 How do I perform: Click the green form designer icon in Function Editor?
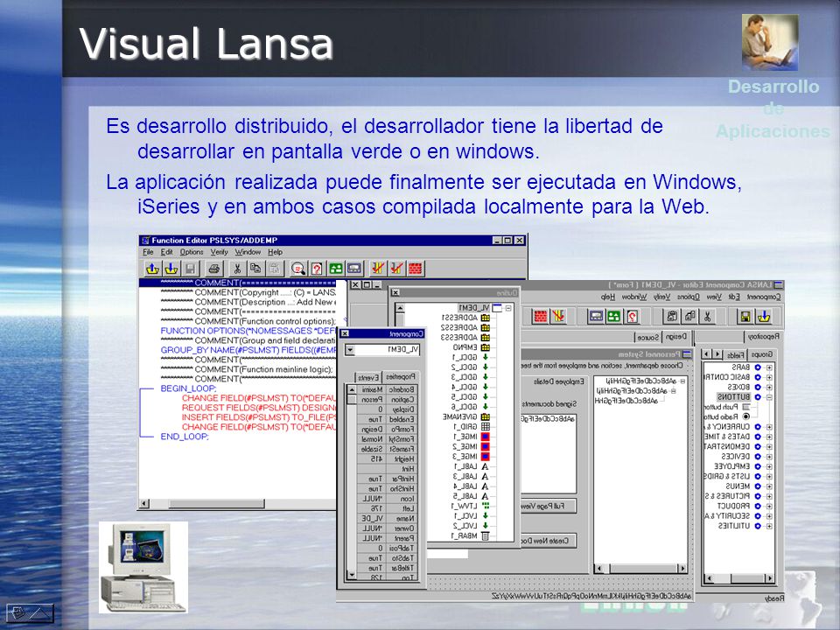coord(335,269)
